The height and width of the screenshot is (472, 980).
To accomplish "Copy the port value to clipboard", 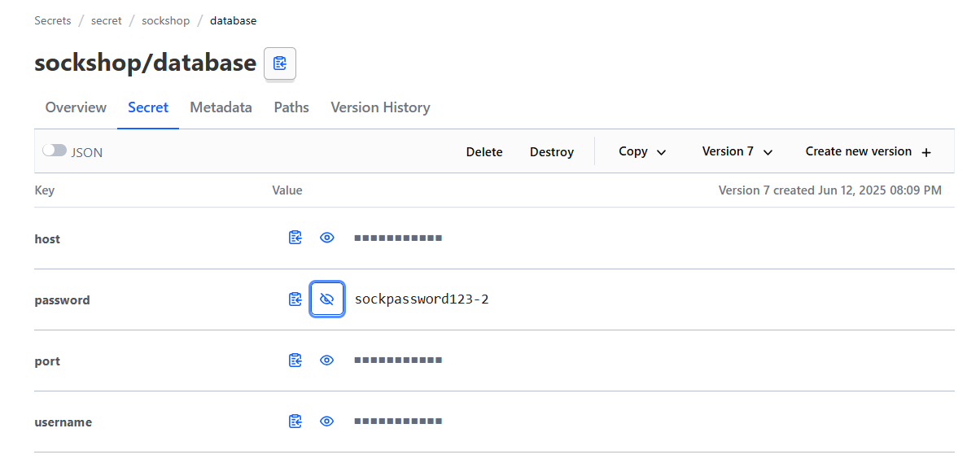I will tap(295, 361).
